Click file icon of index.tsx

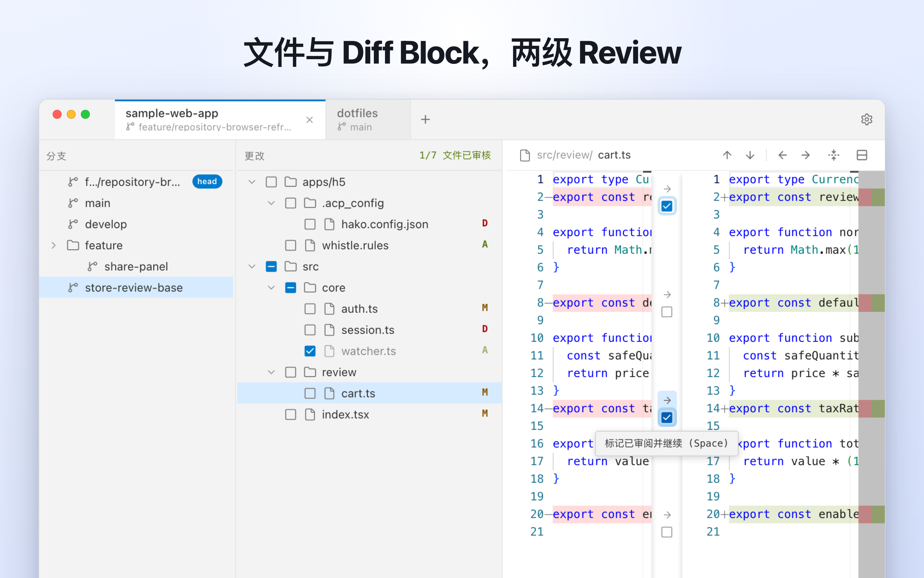[310, 414]
